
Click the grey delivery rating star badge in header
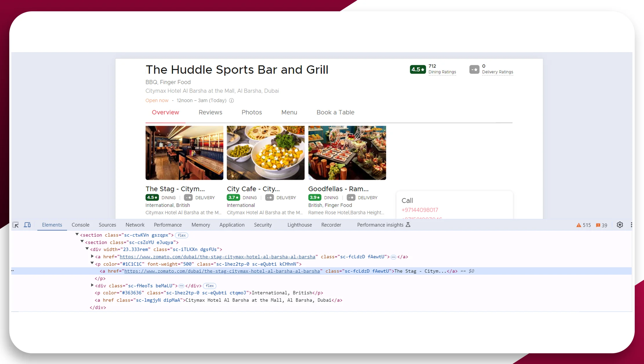tap(474, 69)
